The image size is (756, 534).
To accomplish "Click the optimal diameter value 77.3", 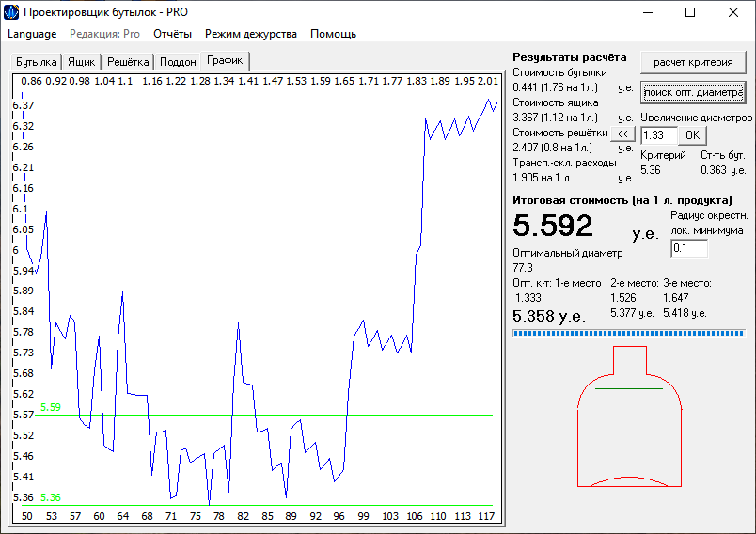I will point(523,268).
